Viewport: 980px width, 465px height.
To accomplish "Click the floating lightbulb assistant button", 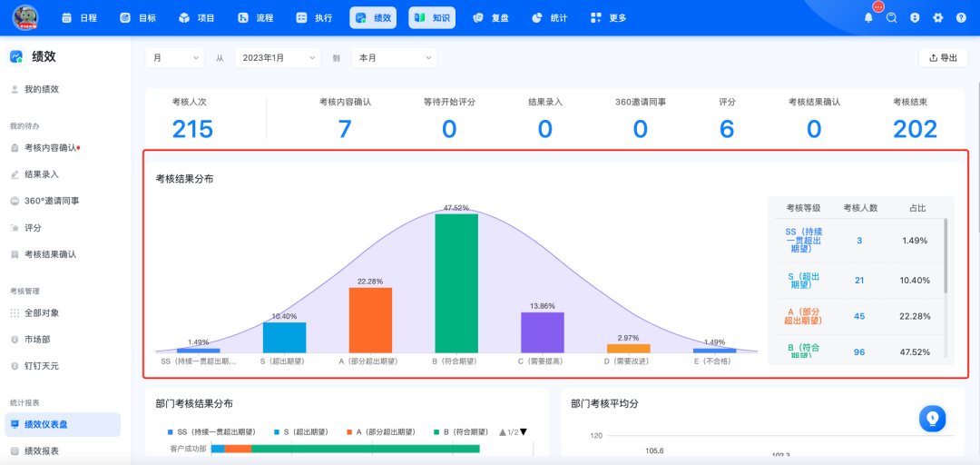I will coord(932,418).
